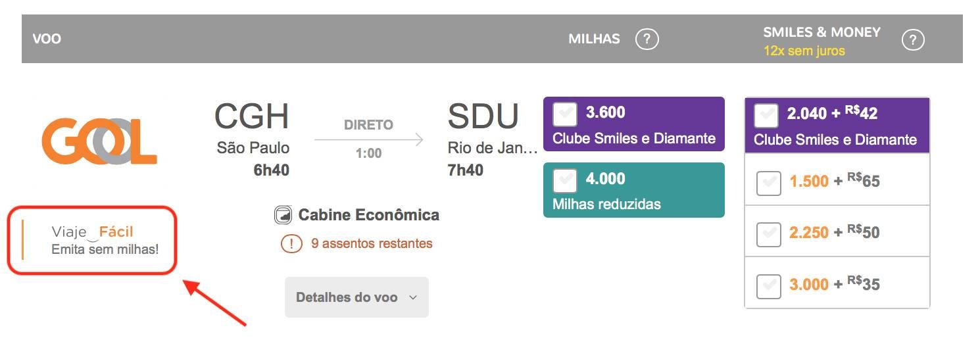Click the seats remaining warning icon
The image size is (980, 342).
pyautogui.click(x=291, y=243)
